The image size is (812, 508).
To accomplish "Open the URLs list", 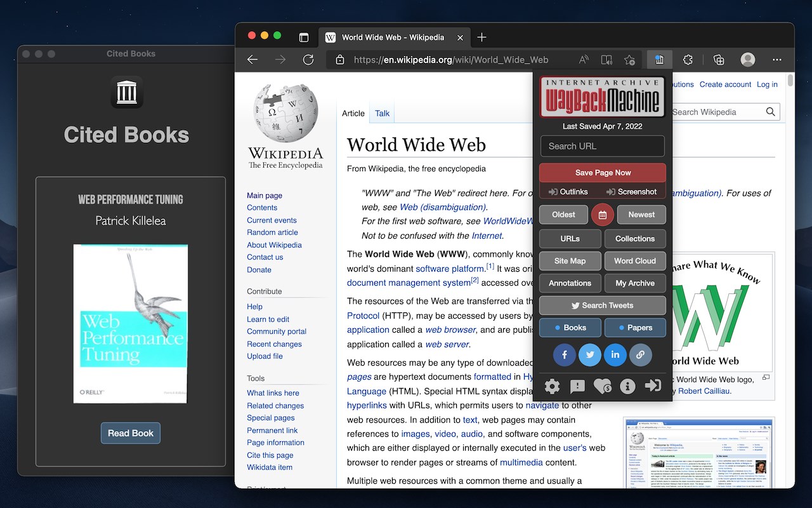I will pos(570,239).
